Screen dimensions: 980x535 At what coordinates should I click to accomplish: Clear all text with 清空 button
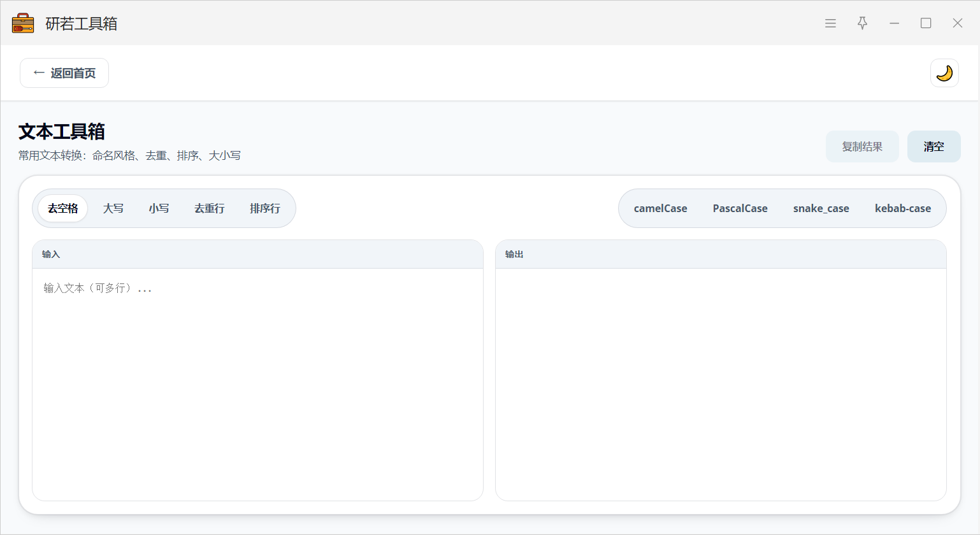[x=933, y=146]
